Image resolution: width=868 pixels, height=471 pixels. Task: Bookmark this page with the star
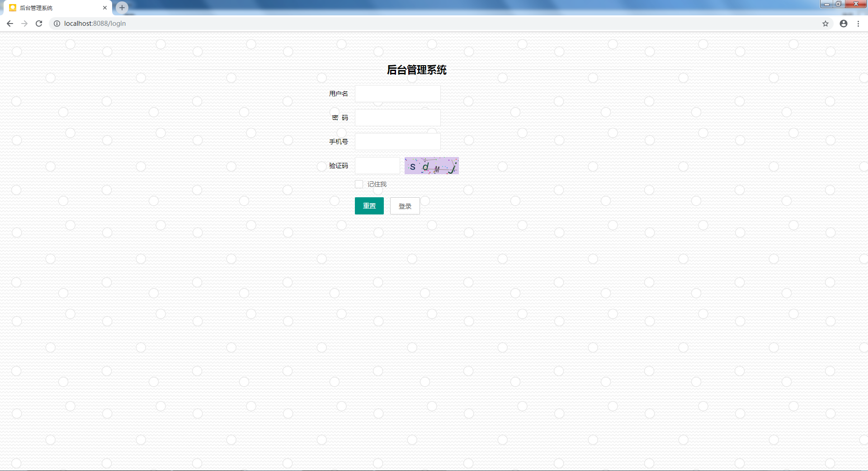(825, 24)
